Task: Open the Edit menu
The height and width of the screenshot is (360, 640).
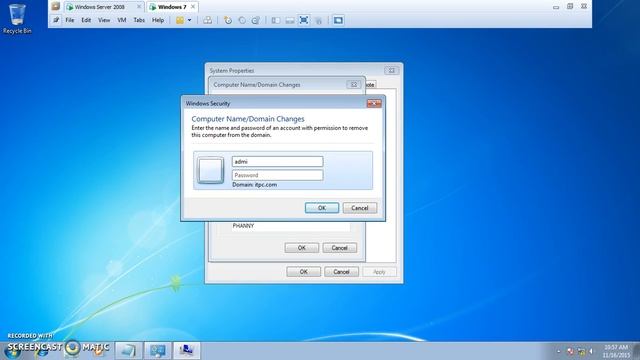Action: coord(86,20)
